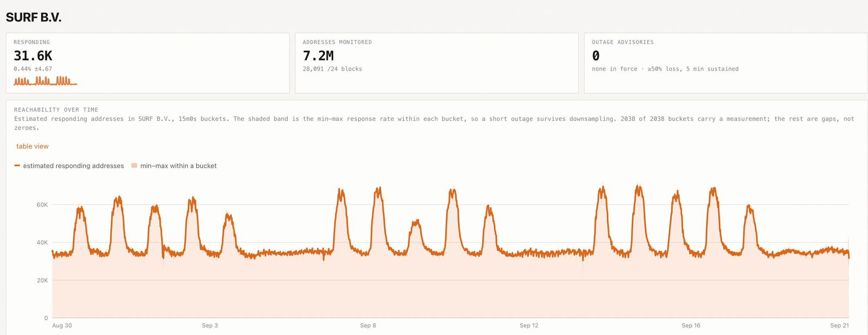Click the RESPONDING card label
The height and width of the screenshot is (335, 868).
32,42
